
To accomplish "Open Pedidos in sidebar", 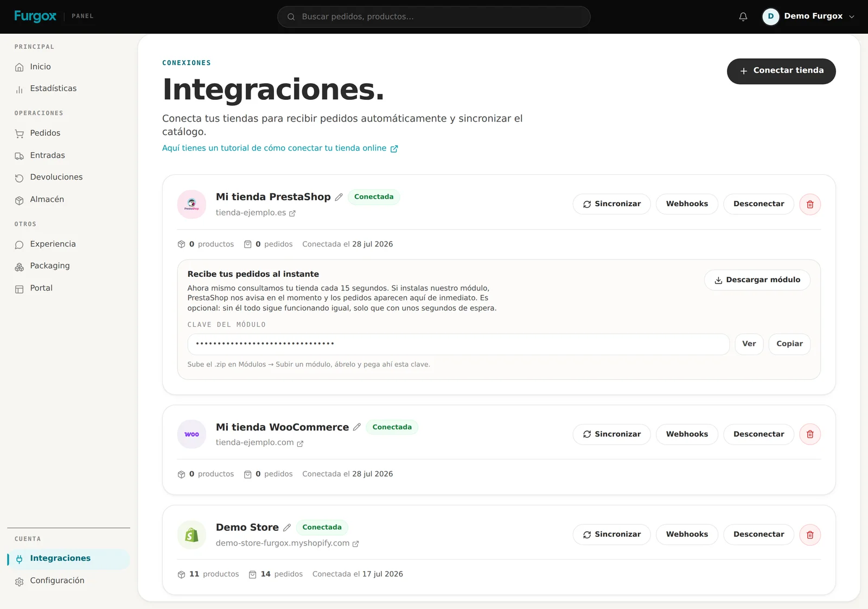I will 68,133.
